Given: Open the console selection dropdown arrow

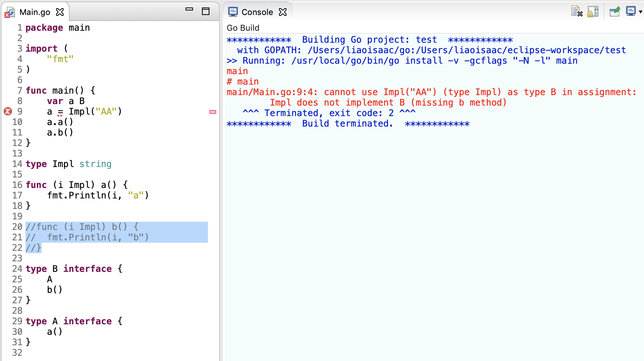Looking at the screenshot, I should pos(640,12).
